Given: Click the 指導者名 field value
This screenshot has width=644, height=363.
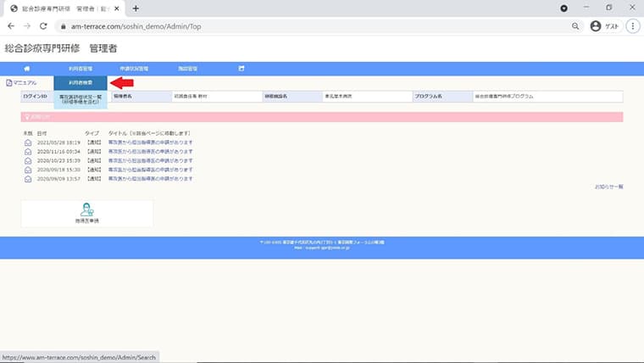Looking at the screenshot, I should (x=217, y=96).
